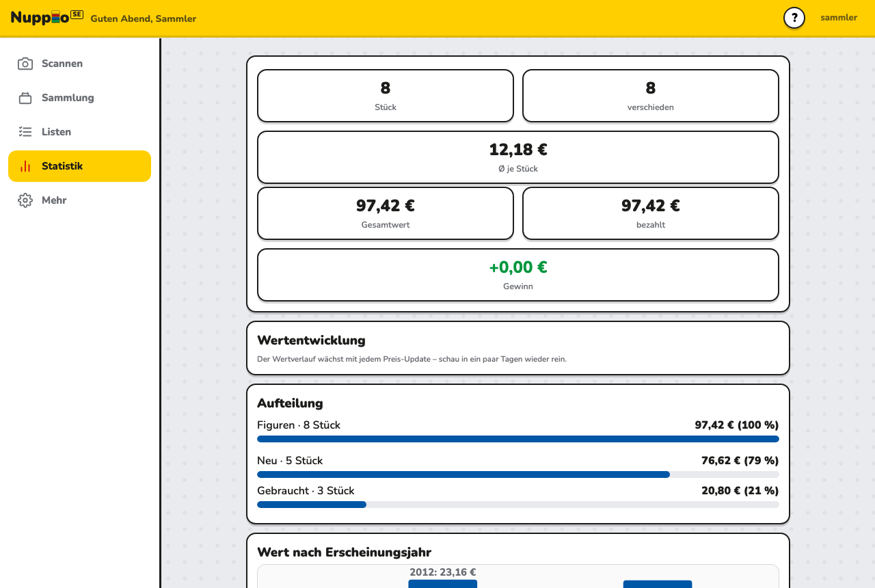This screenshot has height=588, width=875.
Task: Click the '76,62 € (79 %)' value
Action: [x=740, y=461]
